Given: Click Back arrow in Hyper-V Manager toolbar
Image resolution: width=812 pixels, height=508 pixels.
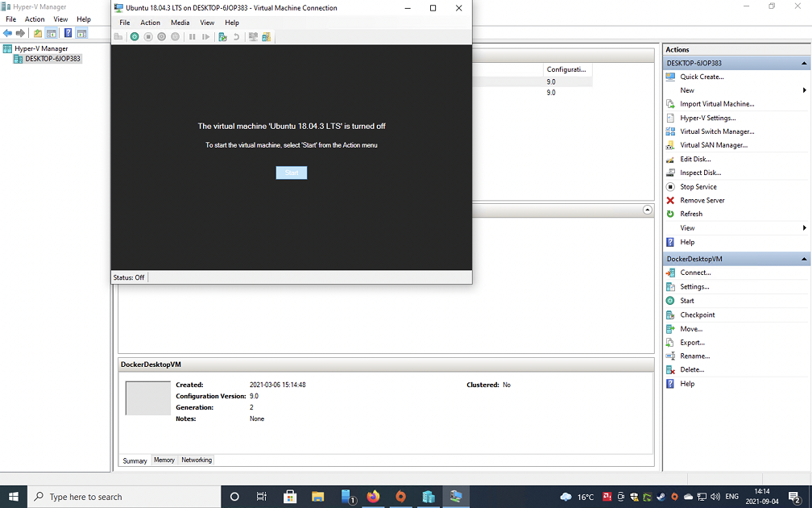Looking at the screenshot, I should pyautogui.click(x=7, y=33).
